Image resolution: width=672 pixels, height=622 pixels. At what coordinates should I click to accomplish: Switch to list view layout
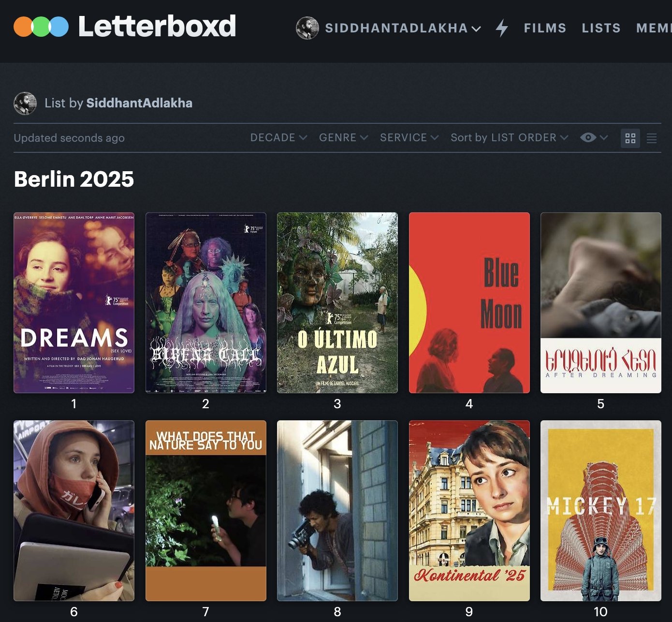tap(651, 138)
